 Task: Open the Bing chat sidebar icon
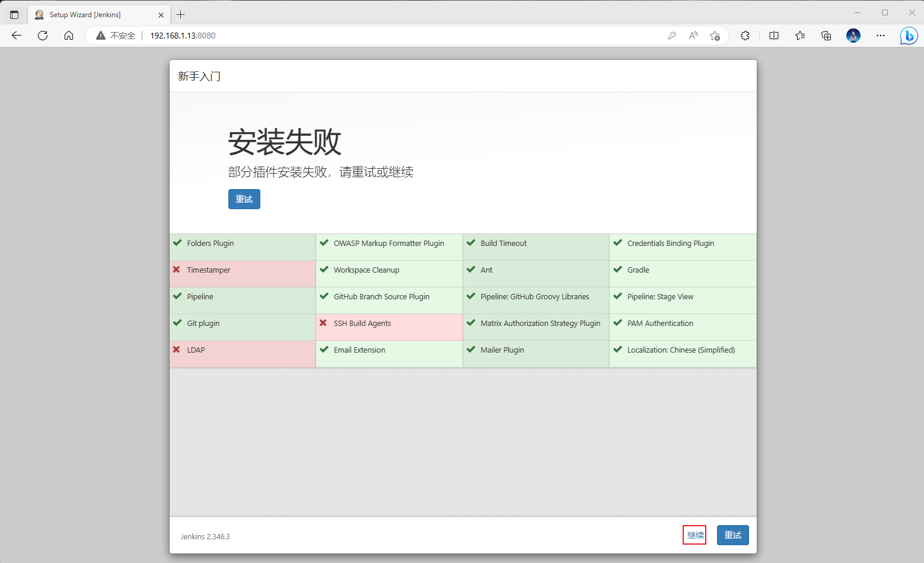click(x=909, y=36)
